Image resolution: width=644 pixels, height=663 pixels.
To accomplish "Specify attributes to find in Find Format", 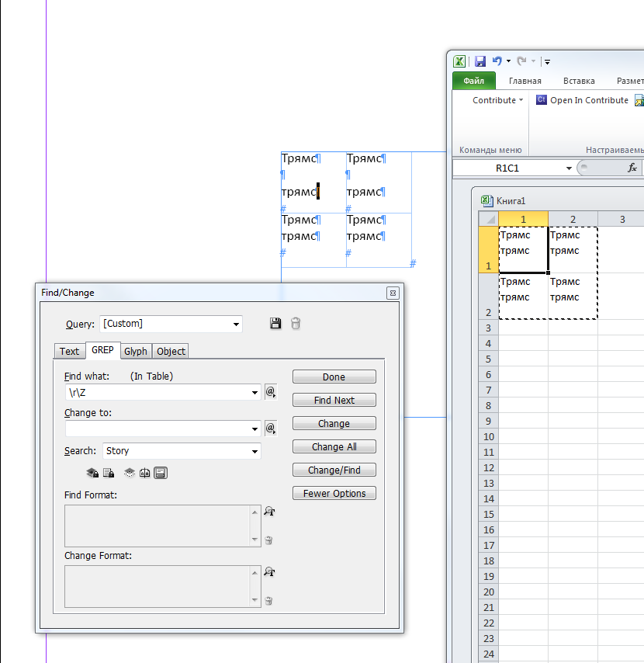I will click(x=269, y=512).
